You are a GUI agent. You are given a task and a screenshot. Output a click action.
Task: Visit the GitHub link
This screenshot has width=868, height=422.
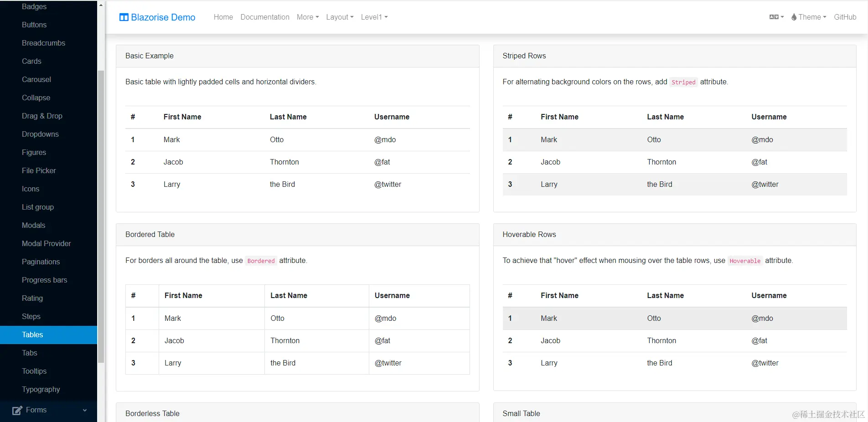coord(845,17)
